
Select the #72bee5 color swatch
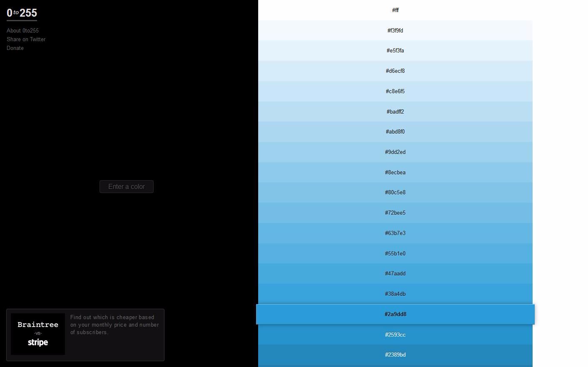(395, 213)
